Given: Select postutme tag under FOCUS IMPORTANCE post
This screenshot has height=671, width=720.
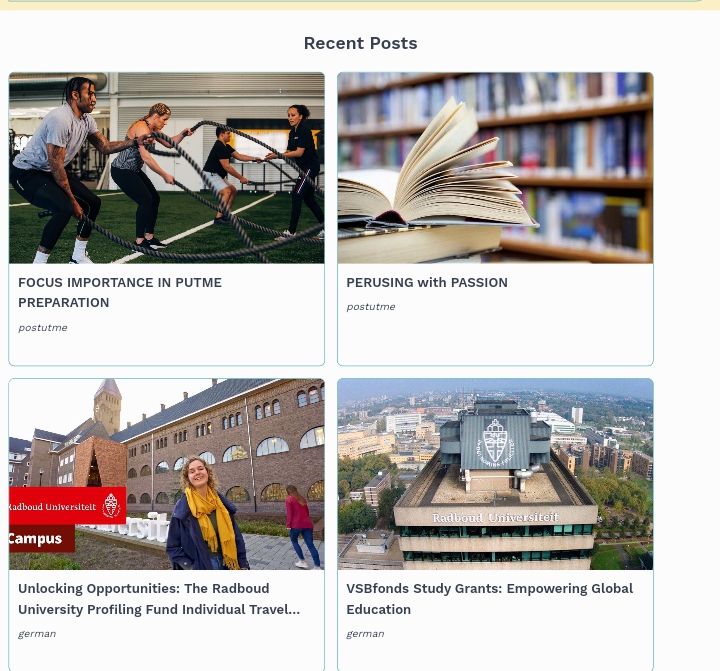Looking at the screenshot, I should [x=43, y=327].
